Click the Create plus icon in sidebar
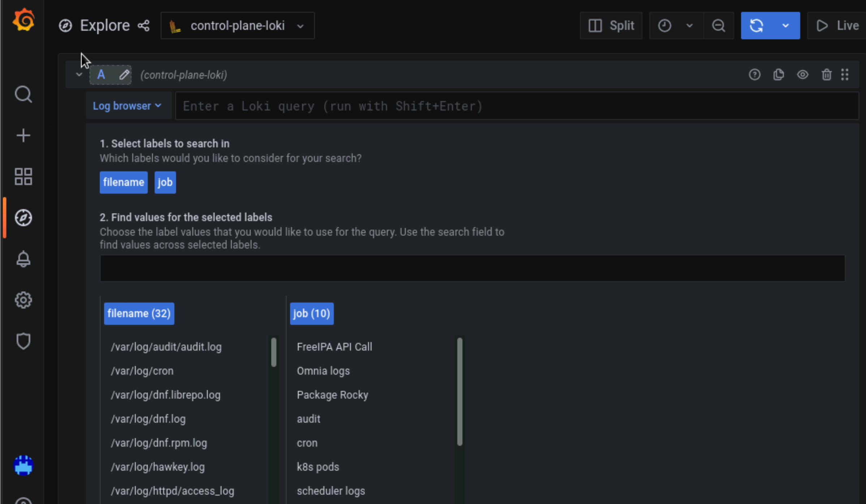 coord(23,135)
